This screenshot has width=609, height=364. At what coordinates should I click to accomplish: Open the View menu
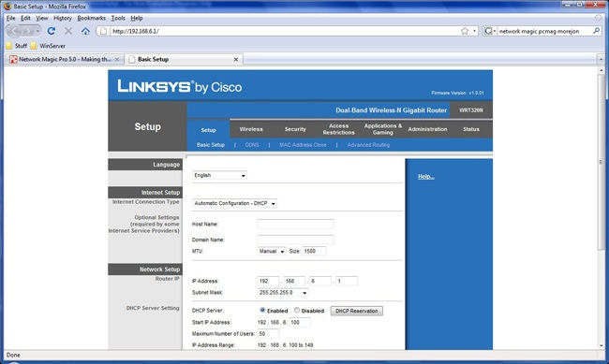point(41,18)
